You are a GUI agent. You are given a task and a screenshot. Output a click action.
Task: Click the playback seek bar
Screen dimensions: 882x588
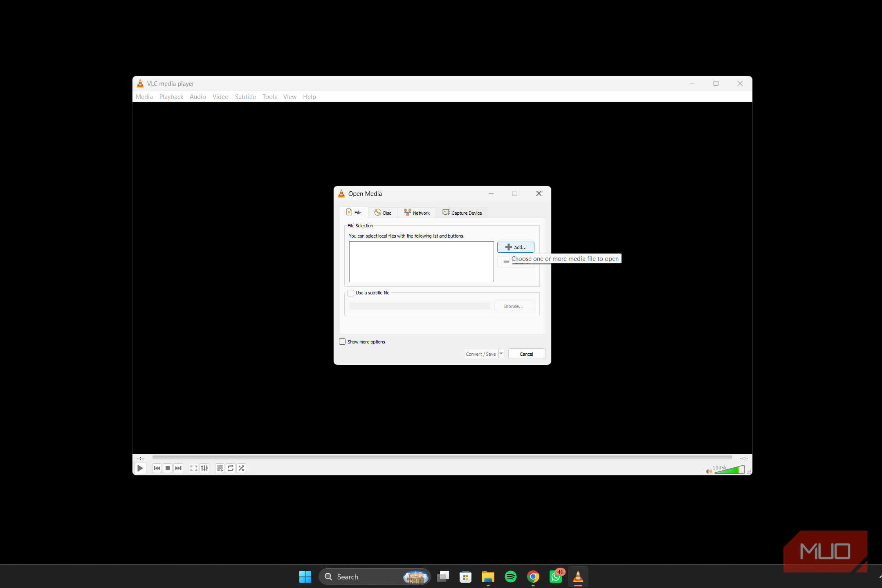coord(442,458)
